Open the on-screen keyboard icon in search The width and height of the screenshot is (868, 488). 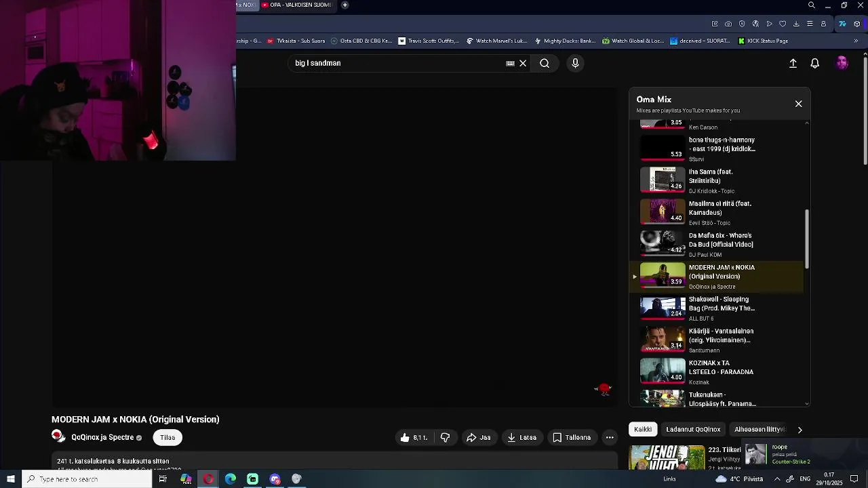[x=510, y=63]
